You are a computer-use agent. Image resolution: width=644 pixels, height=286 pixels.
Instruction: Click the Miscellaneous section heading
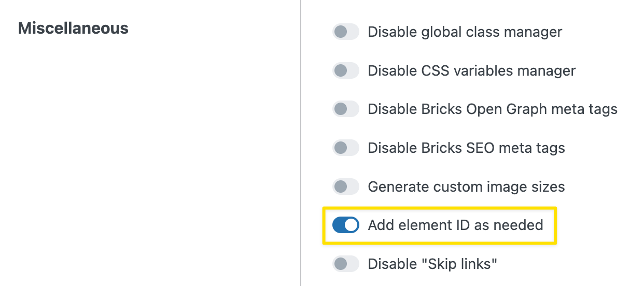click(73, 28)
